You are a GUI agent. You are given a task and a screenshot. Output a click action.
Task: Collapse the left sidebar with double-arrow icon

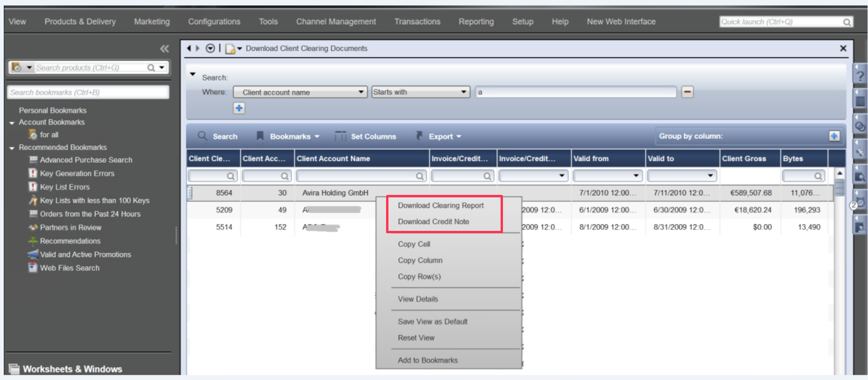(x=164, y=49)
